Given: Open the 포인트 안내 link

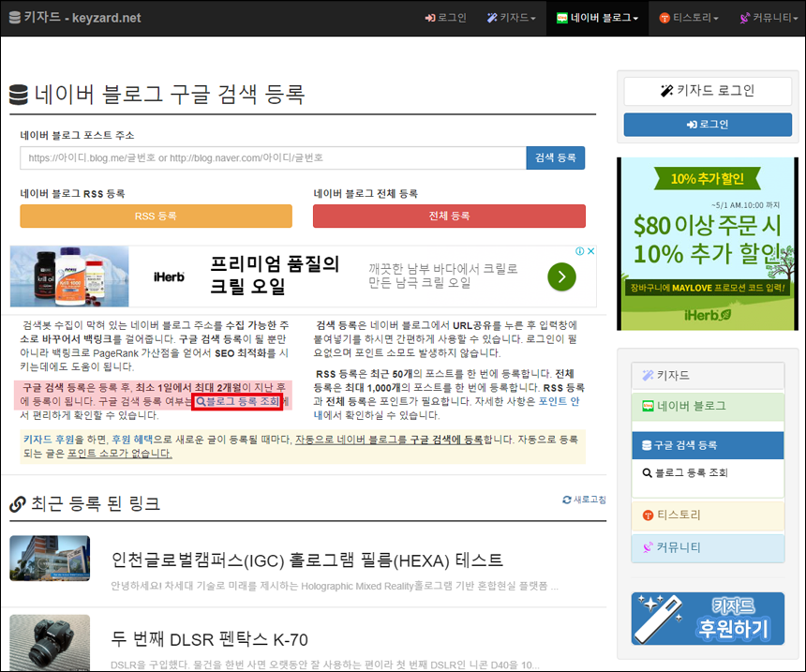Looking at the screenshot, I should point(559,401).
